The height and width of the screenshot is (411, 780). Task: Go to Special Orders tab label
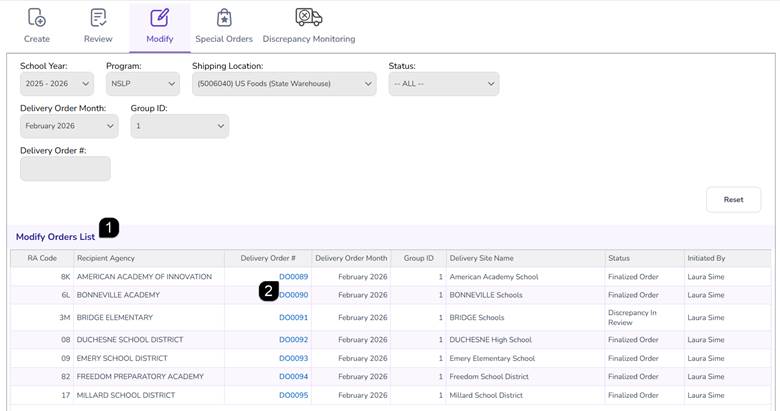224,39
